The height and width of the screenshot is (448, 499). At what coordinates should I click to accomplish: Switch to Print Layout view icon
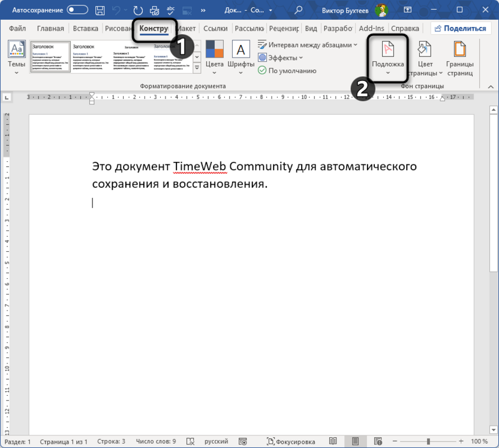(355, 441)
